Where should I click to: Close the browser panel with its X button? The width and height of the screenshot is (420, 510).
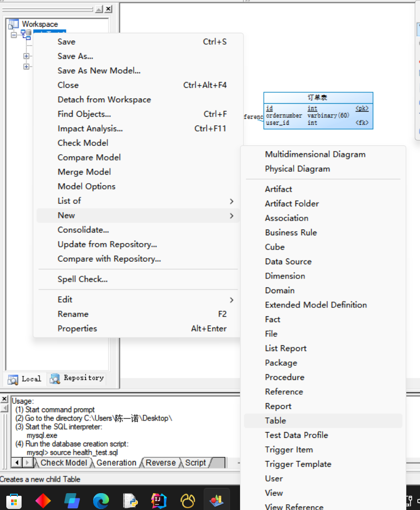pos(108,9)
